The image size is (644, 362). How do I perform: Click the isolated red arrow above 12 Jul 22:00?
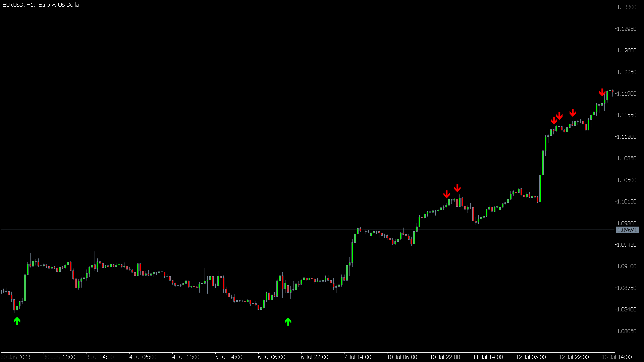pos(573,113)
